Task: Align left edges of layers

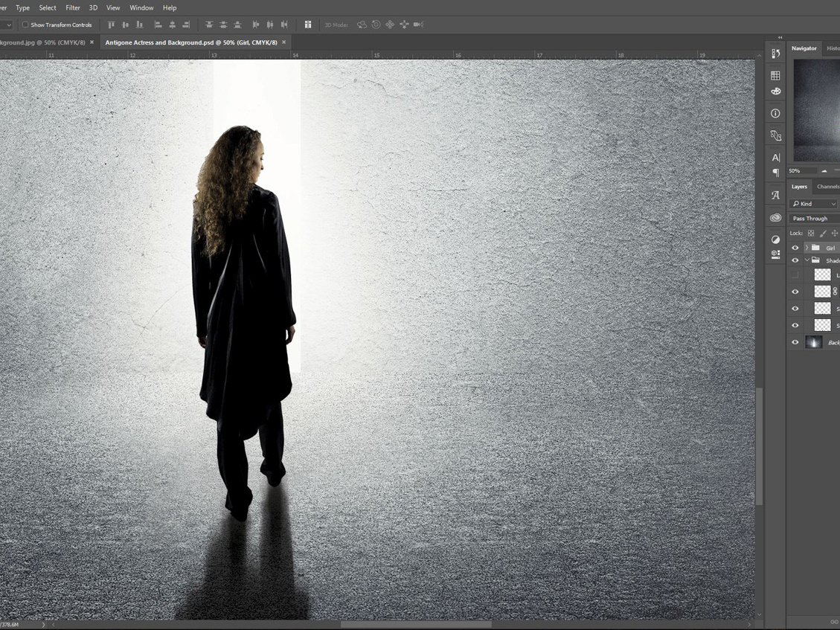Action: click(x=158, y=25)
